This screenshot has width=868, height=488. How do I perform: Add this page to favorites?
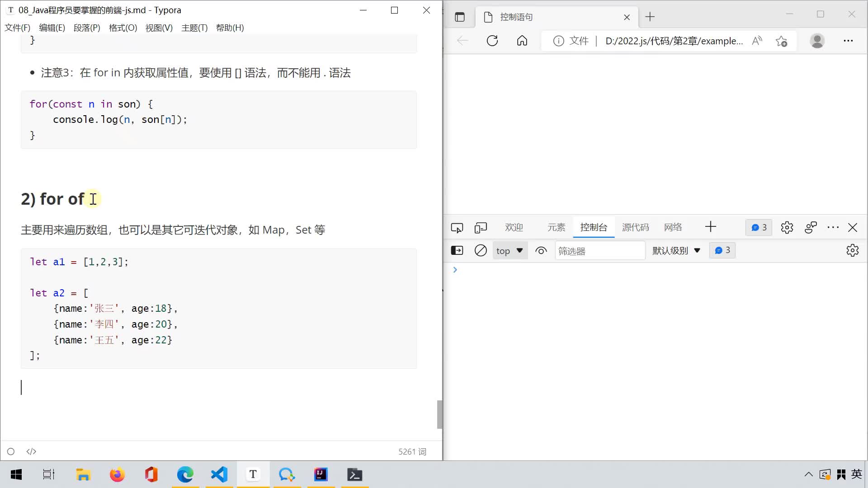(x=782, y=41)
